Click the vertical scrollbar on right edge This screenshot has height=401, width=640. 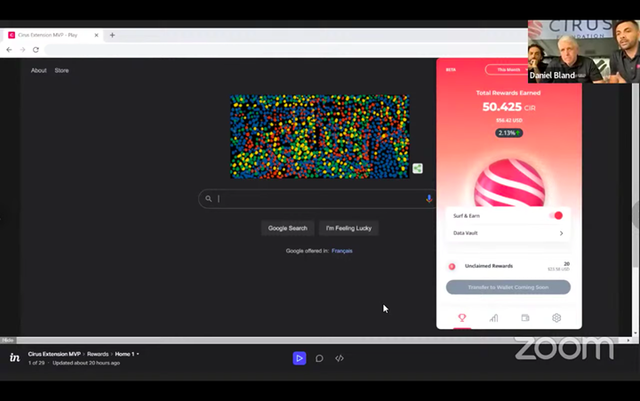tap(635, 176)
